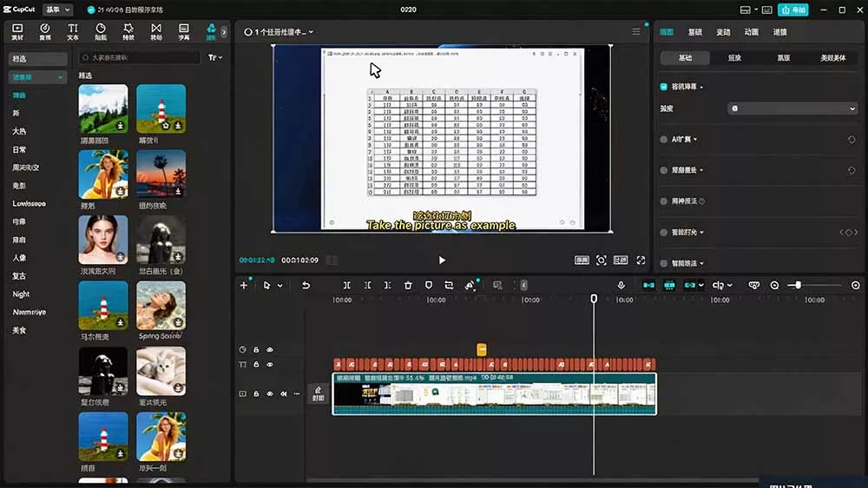Switch to the animation properties tab
Viewport: 868px width, 488px height.
(x=751, y=32)
